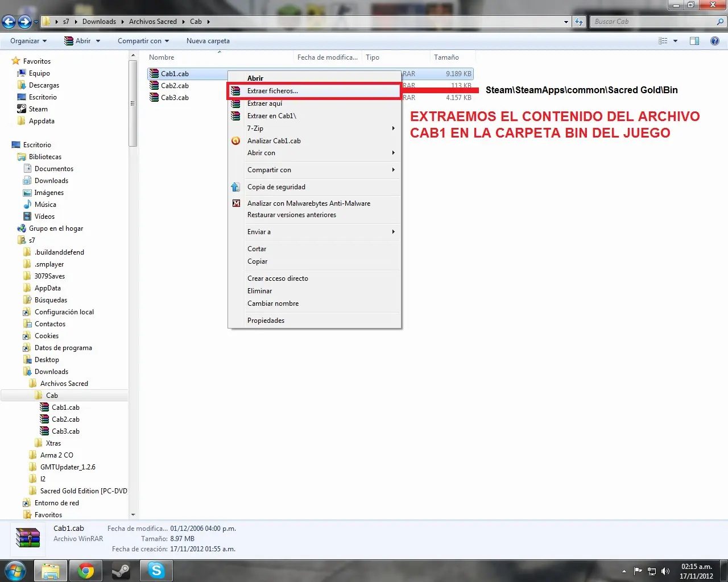This screenshot has height=582, width=728.
Task: Click the WinRAR icon of Cab2.cab file
Action: [x=154, y=86]
